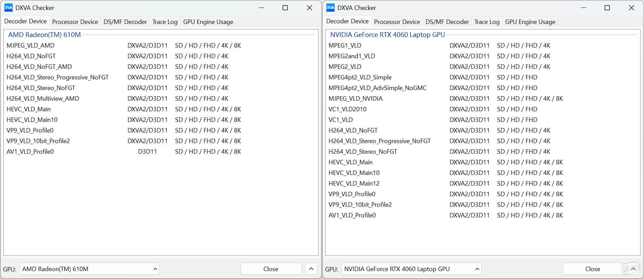
Task: Select Decoder Device tab in NVIDIA window
Action: tap(347, 21)
